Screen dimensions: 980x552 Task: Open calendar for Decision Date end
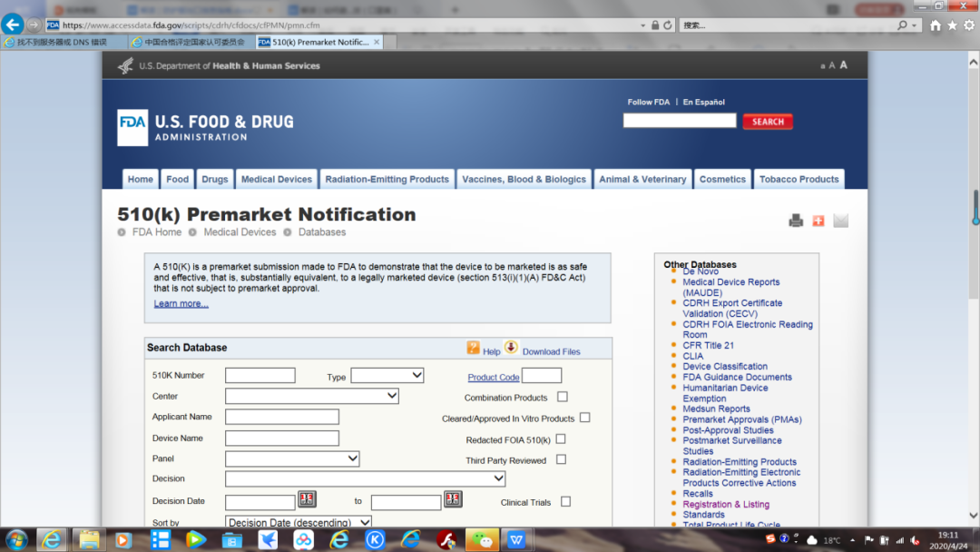(453, 498)
